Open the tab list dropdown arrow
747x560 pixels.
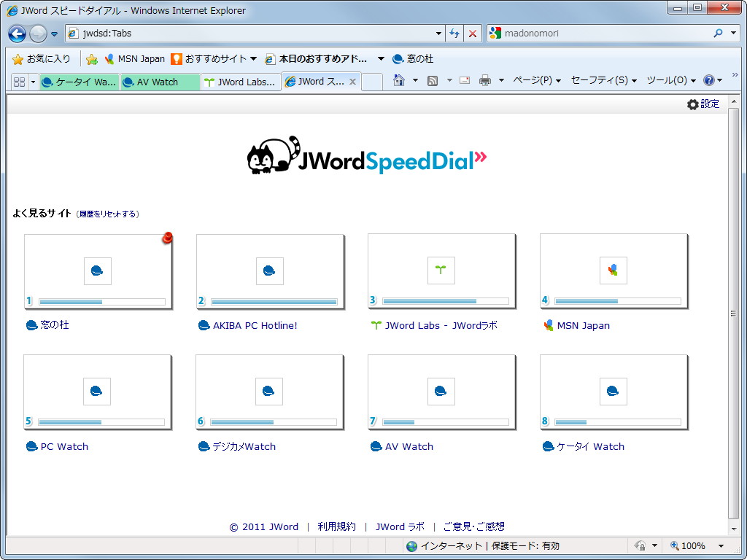[33, 82]
